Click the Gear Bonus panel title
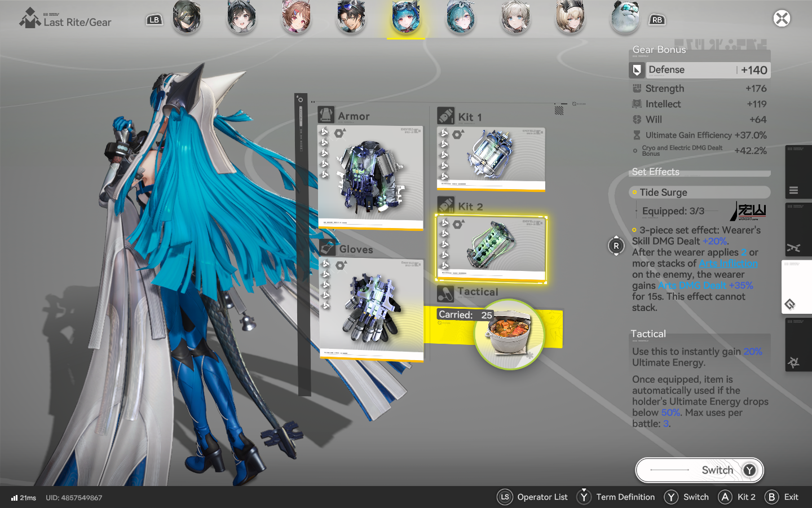 pyautogui.click(x=659, y=50)
